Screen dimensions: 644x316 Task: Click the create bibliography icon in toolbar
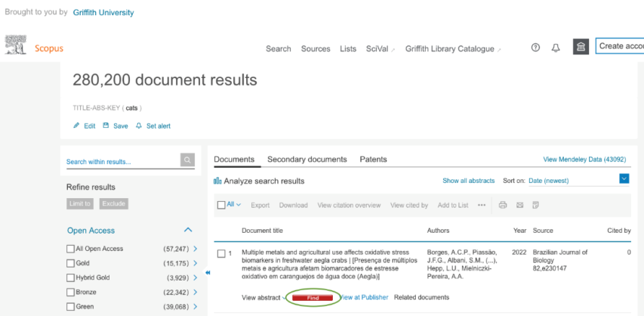click(535, 205)
